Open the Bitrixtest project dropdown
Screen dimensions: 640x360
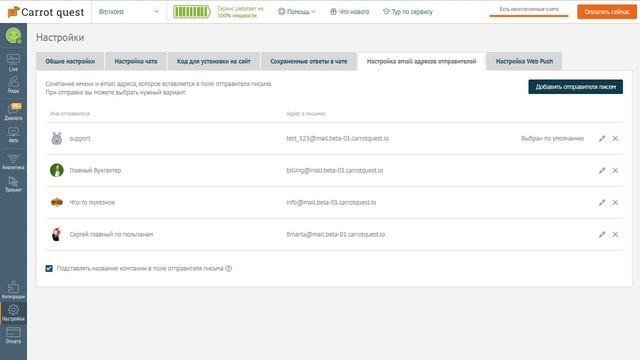pyautogui.click(x=129, y=12)
